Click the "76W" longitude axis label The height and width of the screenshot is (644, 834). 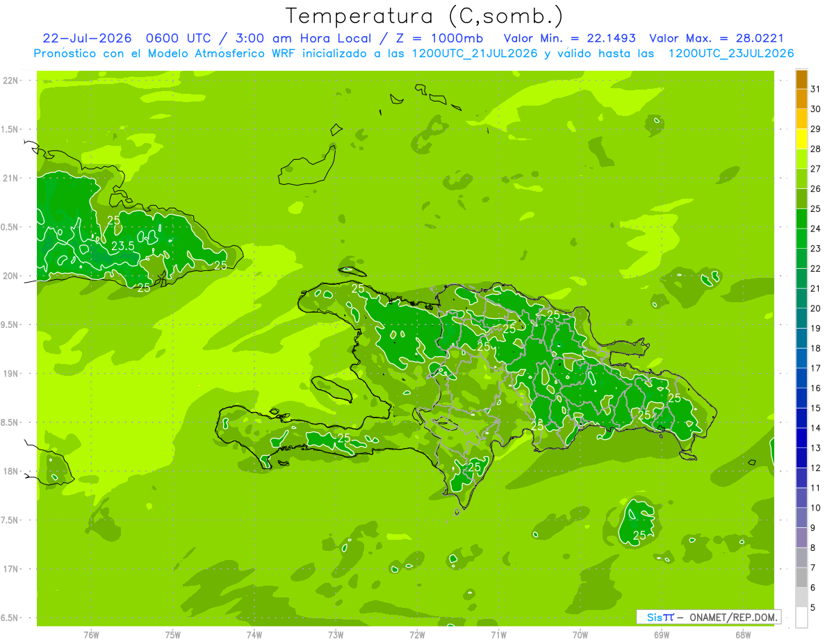[91, 634]
